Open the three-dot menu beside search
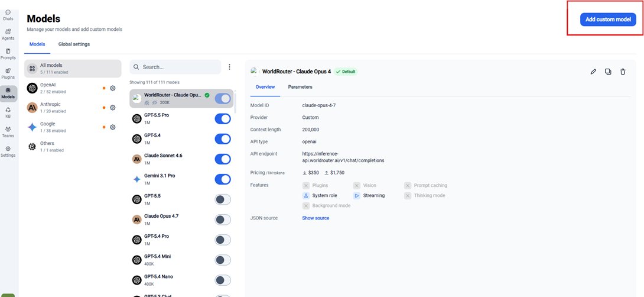This screenshot has width=644, height=297. point(230,67)
